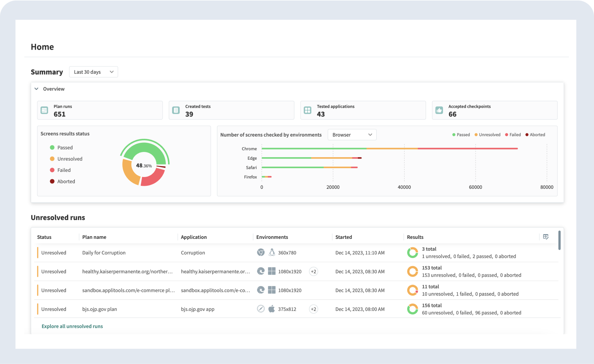Click the Tested applications grid icon

[x=308, y=110]
